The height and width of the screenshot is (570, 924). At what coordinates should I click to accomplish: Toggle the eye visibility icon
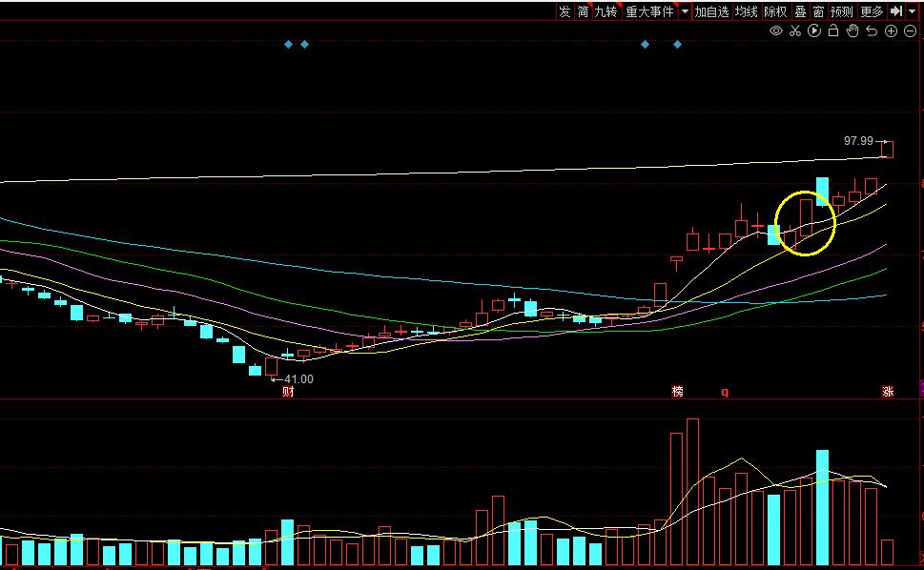pyautogui.click(x=776, y=31)
